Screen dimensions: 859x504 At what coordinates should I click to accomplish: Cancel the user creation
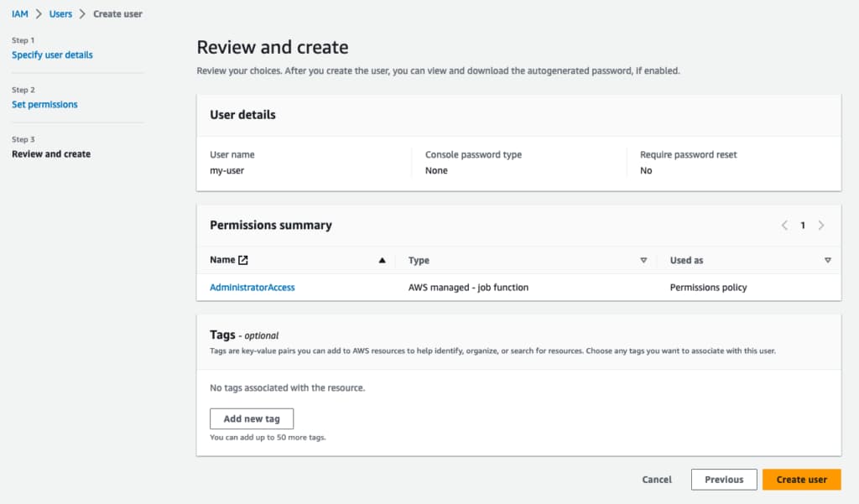click(657, 480)
